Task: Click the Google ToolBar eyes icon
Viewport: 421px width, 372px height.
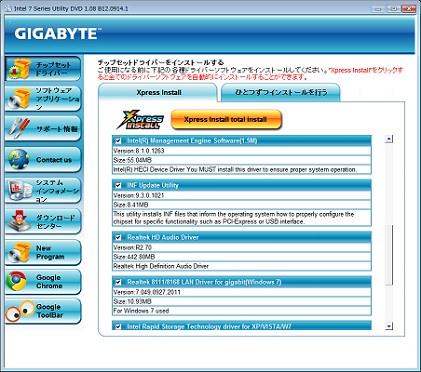Action: [x=19, y=311]
